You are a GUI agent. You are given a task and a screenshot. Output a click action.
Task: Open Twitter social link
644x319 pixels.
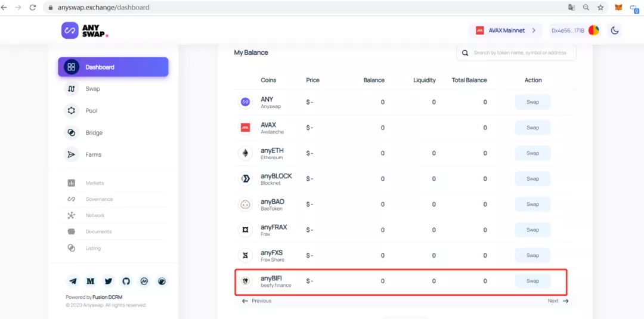109,281
